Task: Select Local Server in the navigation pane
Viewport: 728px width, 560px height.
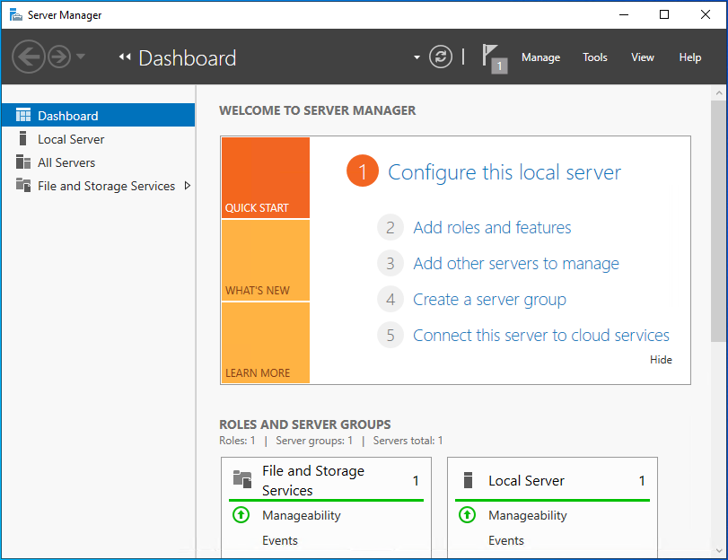Action: click(99, 139)
